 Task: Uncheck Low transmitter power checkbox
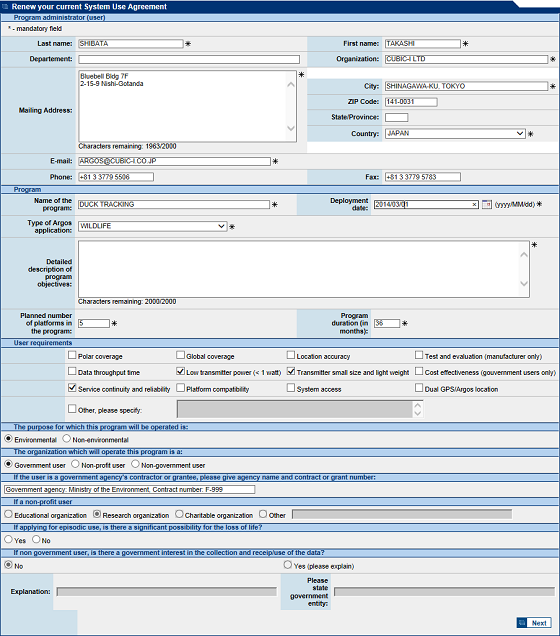coord(180,371)
